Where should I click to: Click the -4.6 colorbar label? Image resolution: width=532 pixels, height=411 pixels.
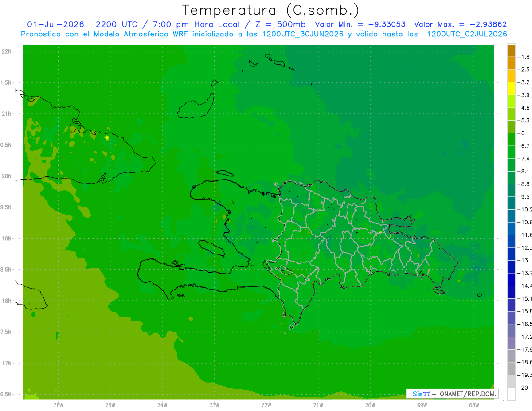click(524, 108)
